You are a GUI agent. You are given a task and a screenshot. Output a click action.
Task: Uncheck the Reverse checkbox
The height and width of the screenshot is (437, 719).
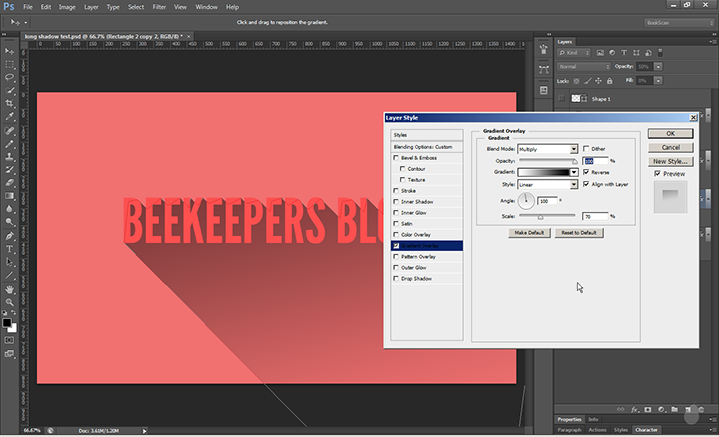[587, 172]
